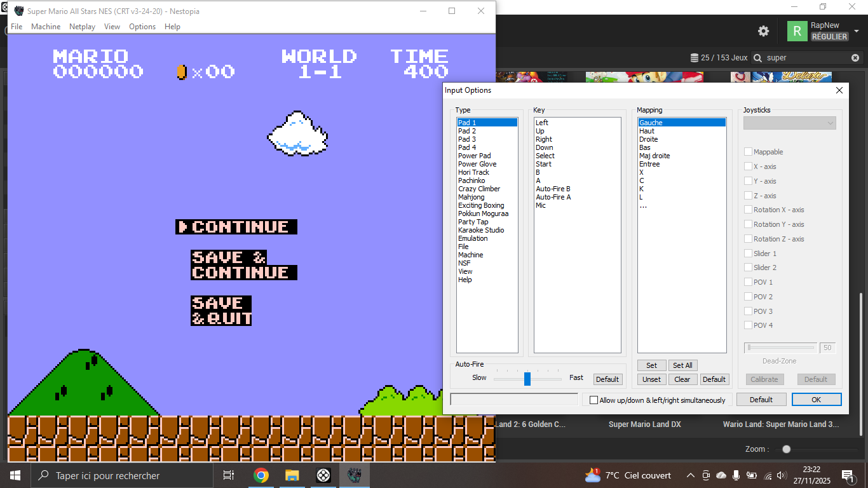Expand the RapNew account dropdown arrow
868x488 pixels.
(x=856, y=31)
